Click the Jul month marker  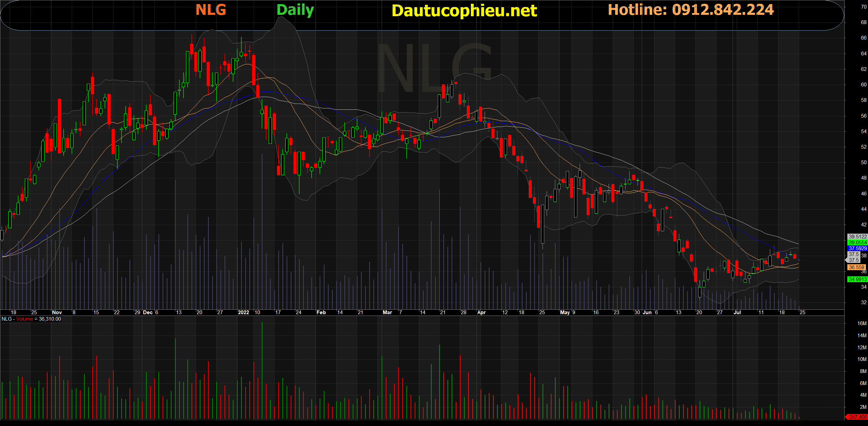click(x=737, y=312)
